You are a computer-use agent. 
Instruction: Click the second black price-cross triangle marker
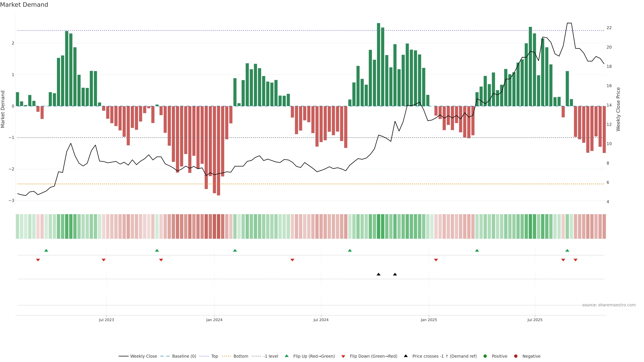point(395,274)
